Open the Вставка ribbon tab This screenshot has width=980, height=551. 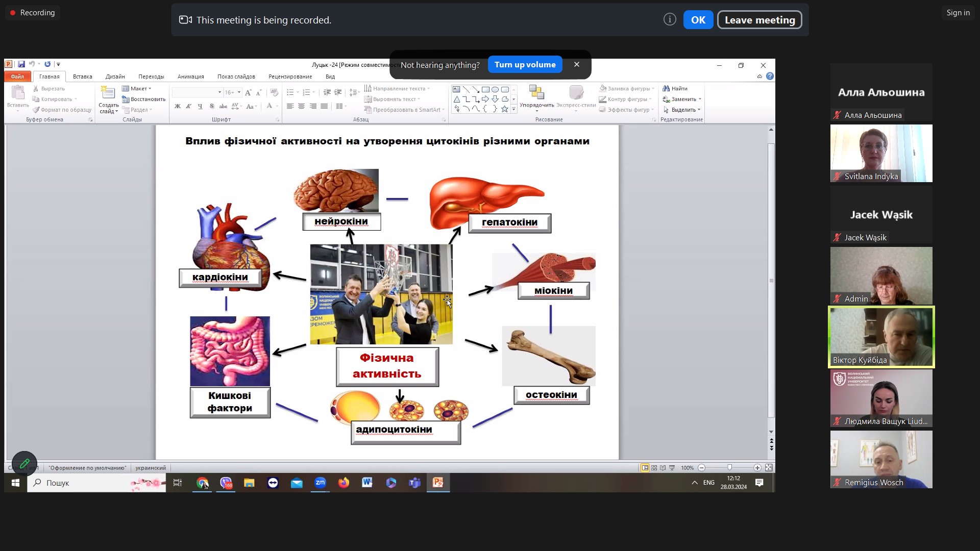82,77
